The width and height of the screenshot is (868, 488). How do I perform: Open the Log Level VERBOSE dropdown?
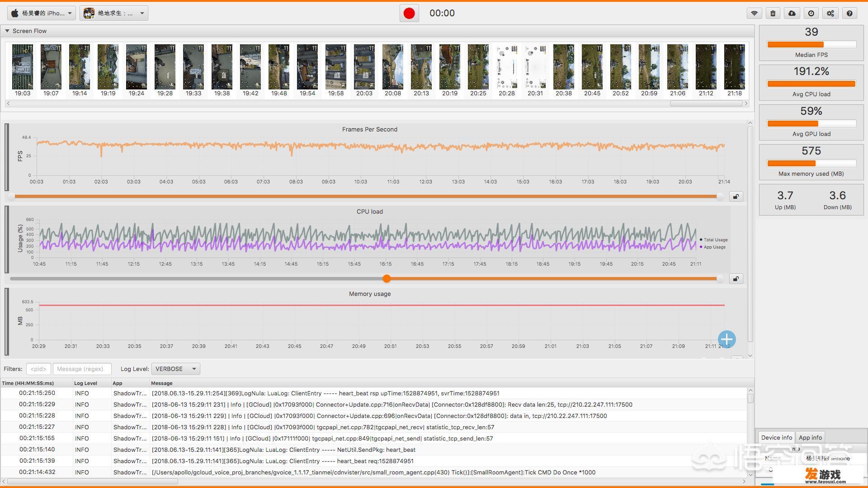point(175,369)
